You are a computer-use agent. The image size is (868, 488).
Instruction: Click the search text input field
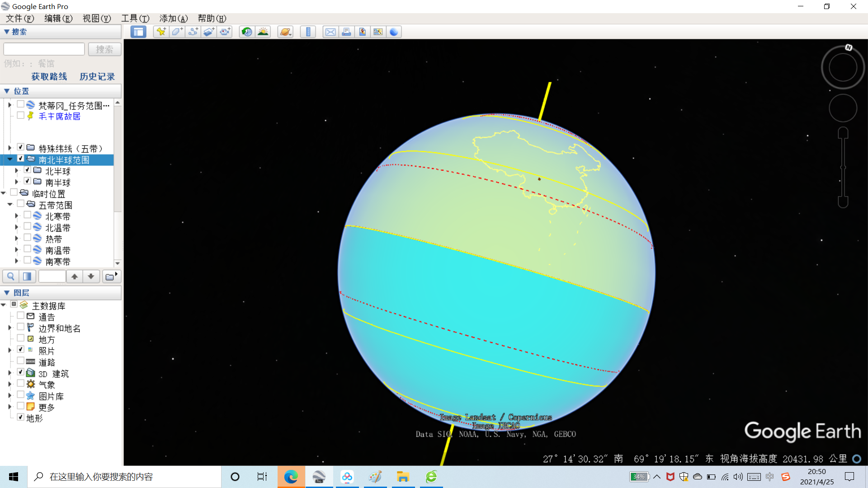44,49
